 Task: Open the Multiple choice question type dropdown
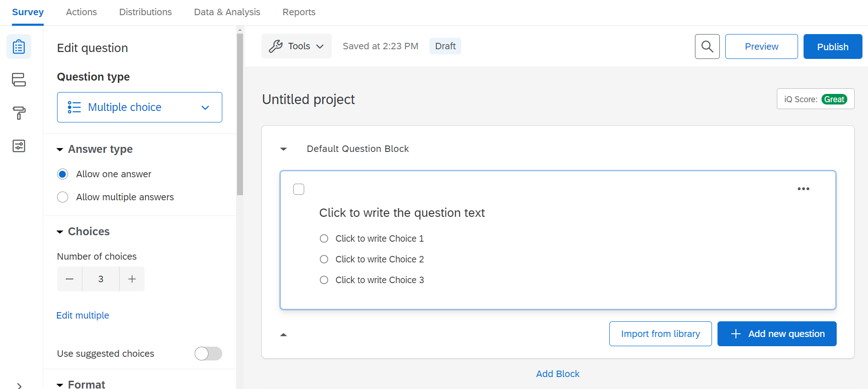[x=139, y=107]
